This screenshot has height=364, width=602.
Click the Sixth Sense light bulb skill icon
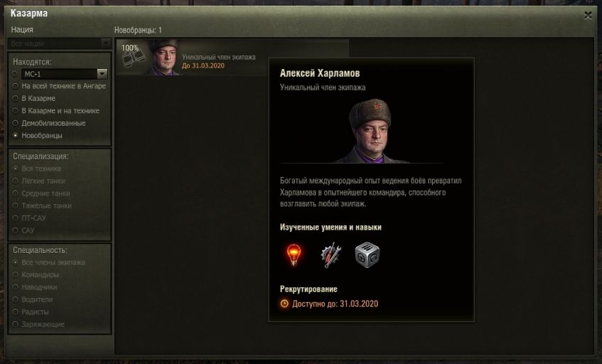(294, 255)
